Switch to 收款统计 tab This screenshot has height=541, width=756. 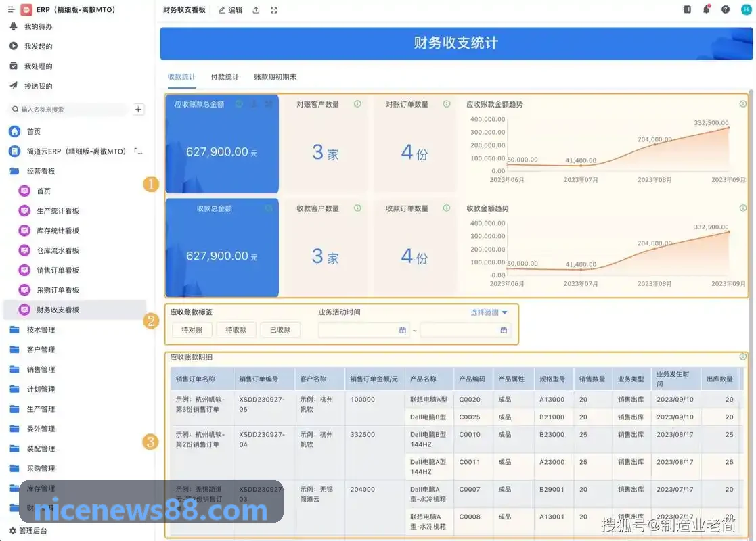(x=181, y=77)
